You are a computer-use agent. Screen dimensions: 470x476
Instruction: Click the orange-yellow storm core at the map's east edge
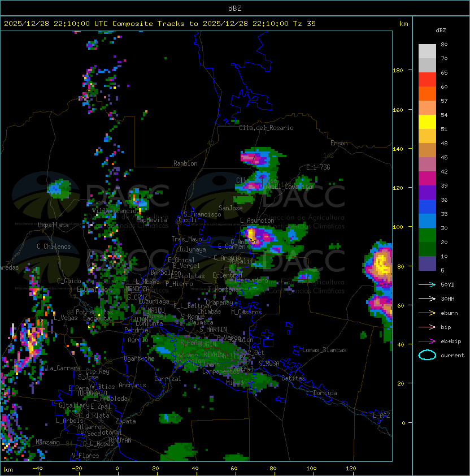coord(382,263)
